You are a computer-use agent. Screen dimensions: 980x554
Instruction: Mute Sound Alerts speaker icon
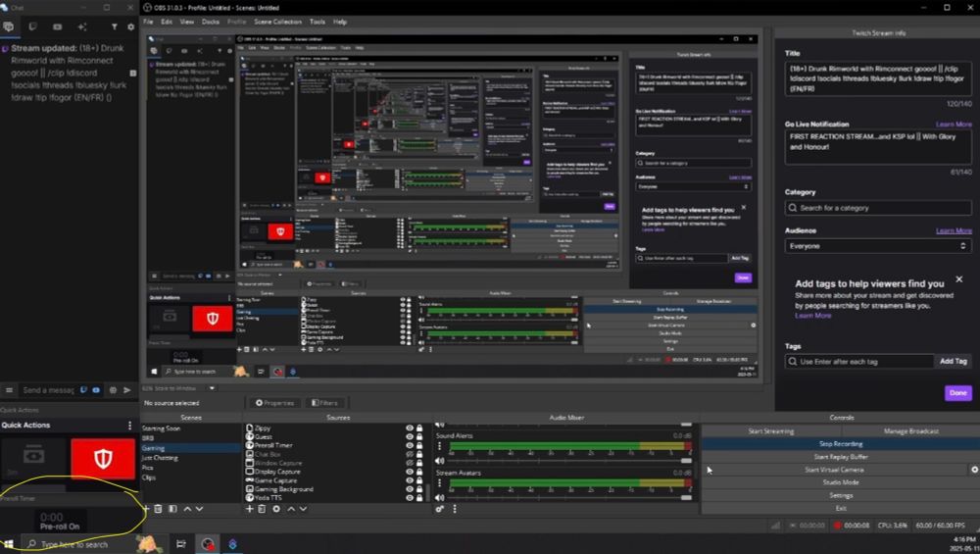tap(439, 461)
